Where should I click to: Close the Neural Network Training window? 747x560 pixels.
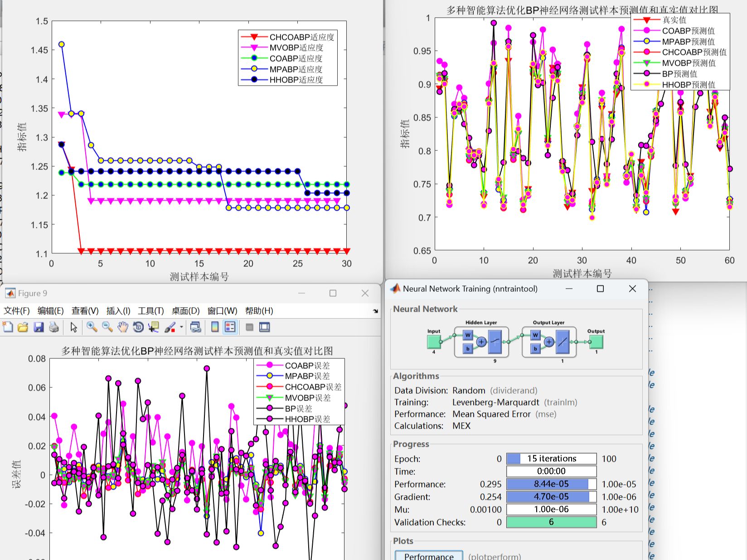tap(632, 289)
